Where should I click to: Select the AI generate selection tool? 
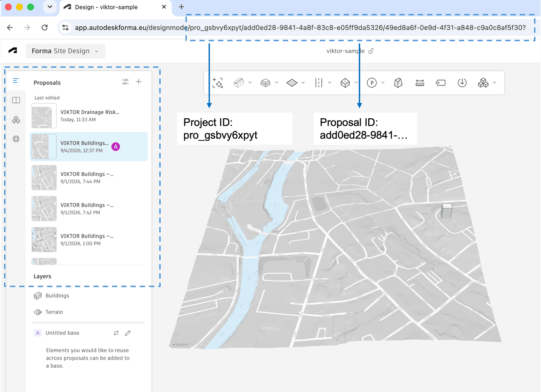[218, 83]
